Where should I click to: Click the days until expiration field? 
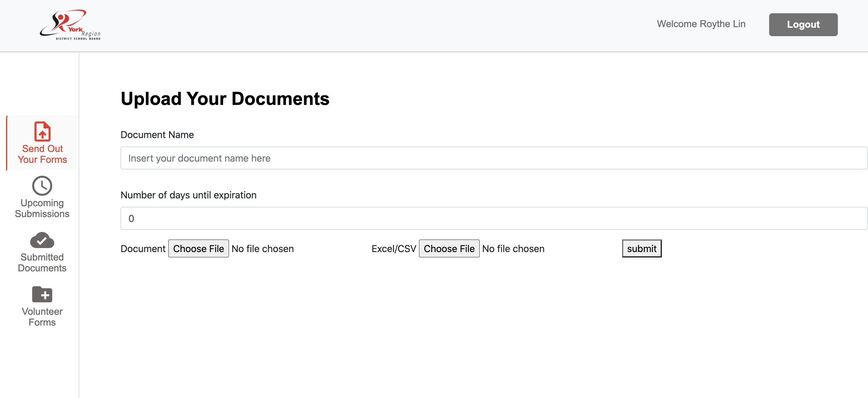(x=494, y=218)
